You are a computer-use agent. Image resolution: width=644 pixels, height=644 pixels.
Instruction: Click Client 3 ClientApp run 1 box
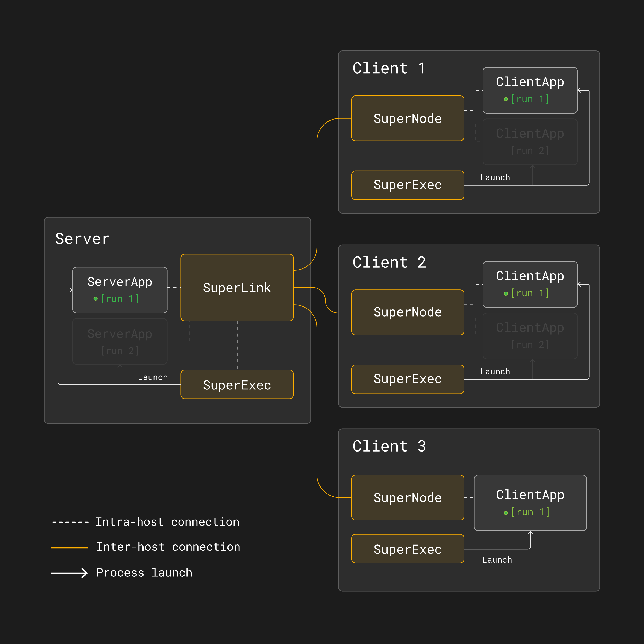coord(530,503)
